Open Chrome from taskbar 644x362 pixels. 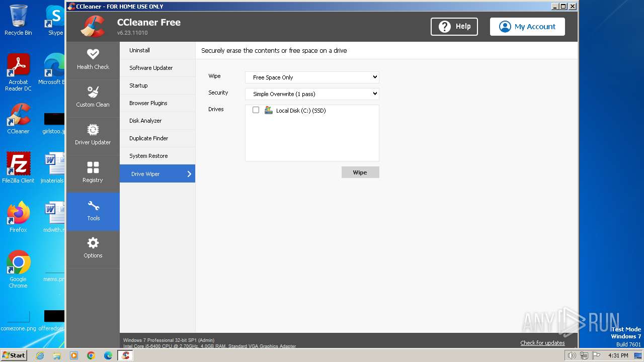[91, 355]
